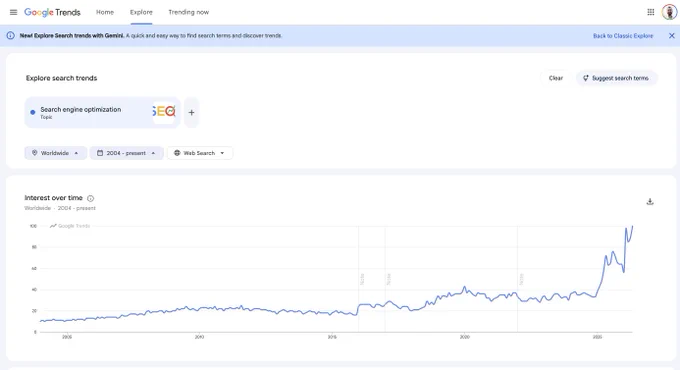Follow the Back to Classic Explore link
This screenshot has height=370, width=680.
[x=623, y=36]
